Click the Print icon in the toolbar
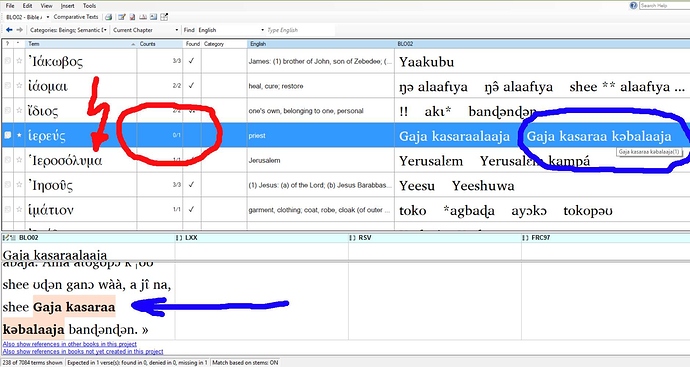Screen dimensions: 690x367 (108, 17)
